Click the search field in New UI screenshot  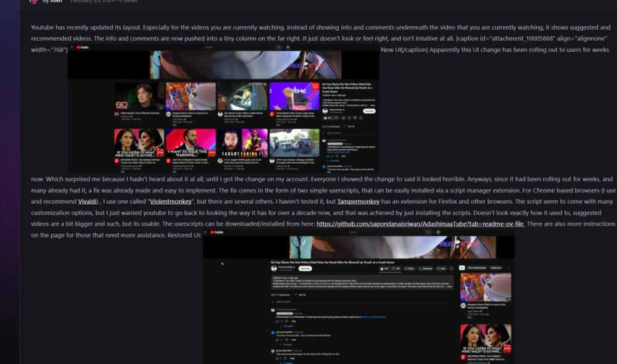coord(239,48)
